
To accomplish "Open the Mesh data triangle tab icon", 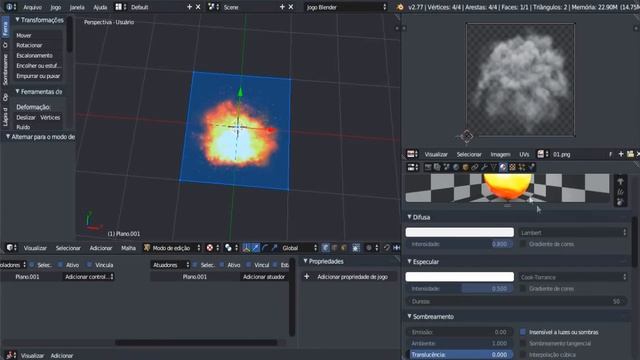I will click(x=493, y=167).
